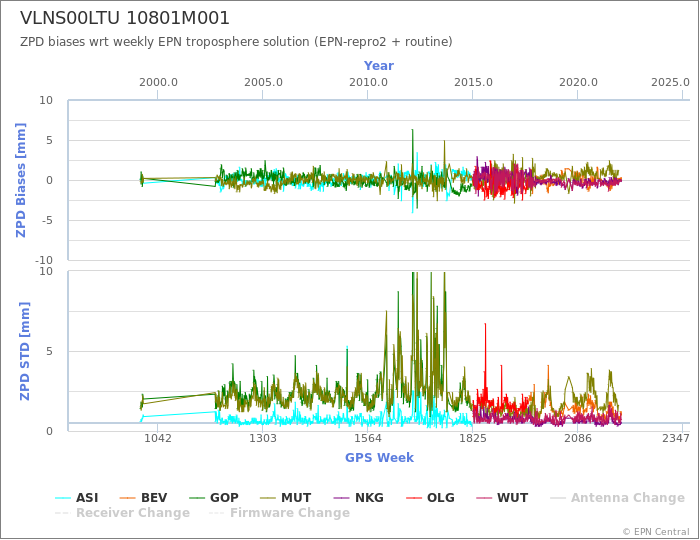The image size is (700, 540).
Task: Toggle the GOP series legend entry
Action: click(x=214, y=498)
